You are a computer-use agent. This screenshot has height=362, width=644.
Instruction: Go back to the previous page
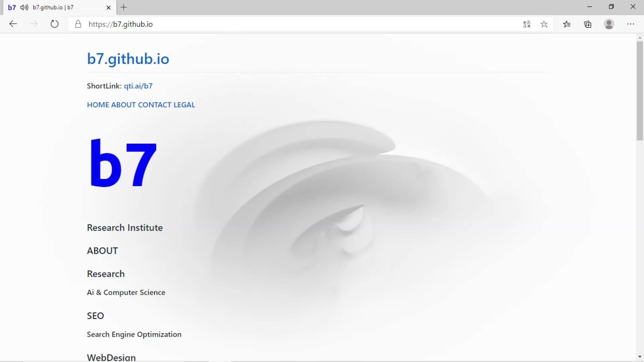(x=13, y=24)
